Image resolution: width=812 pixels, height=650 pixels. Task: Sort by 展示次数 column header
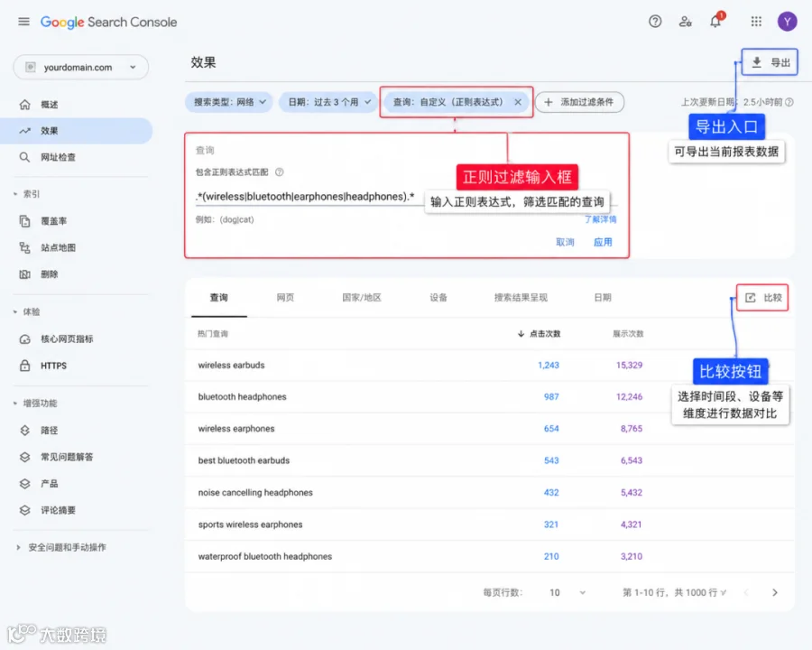pos(628,334)
